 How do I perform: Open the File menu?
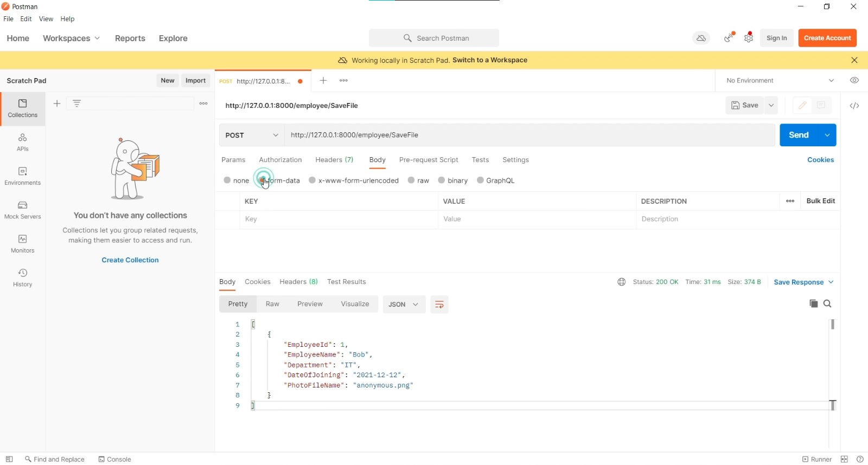coord(8,19)
